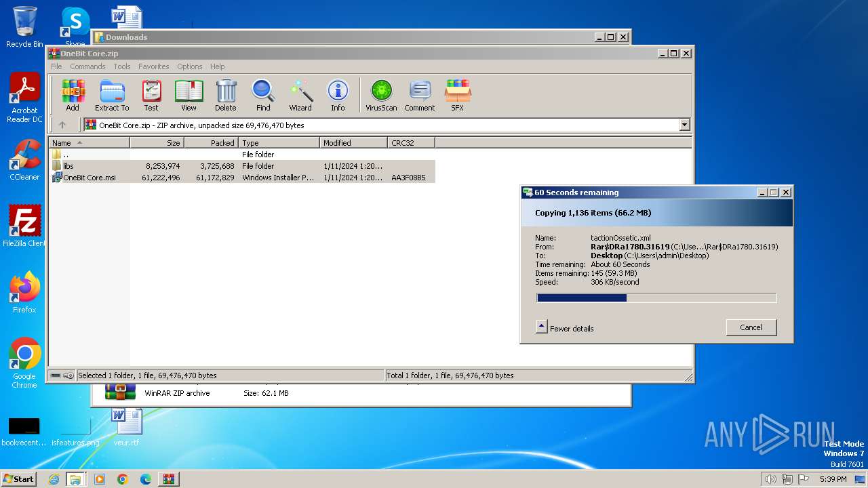This screenshot has width=868, height=488.
Task: Click the Add toolbar icon in WinRAR
Action: [x=73, y=95]
